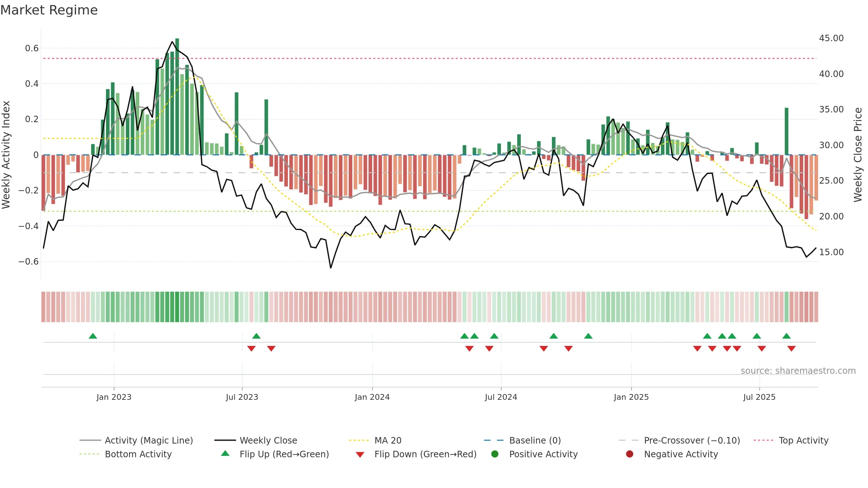Click the Weekly Close Price axis title
Viewport: 868px width, 488px height.
[x=858, y=155]
